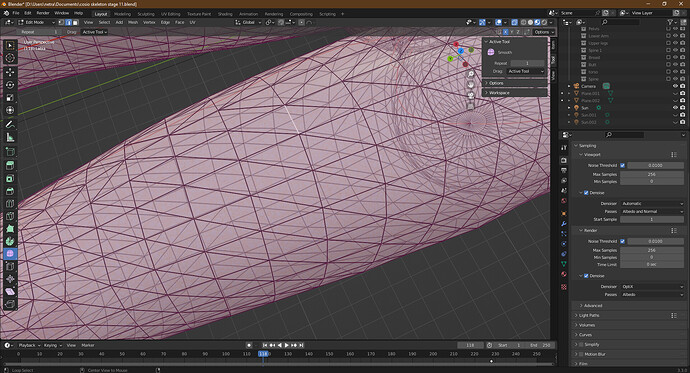
Task: Open the File menu
Action: (x=16, y=13)
